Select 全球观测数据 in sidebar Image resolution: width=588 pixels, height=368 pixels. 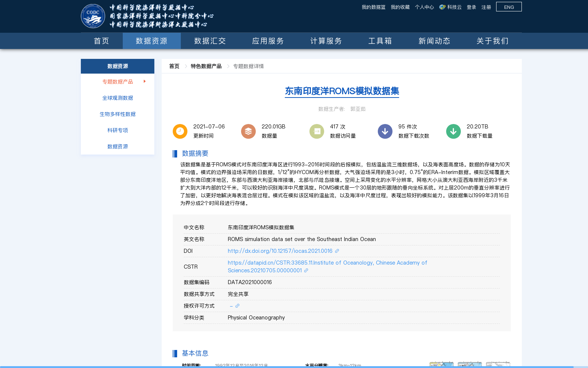[118, 98]
